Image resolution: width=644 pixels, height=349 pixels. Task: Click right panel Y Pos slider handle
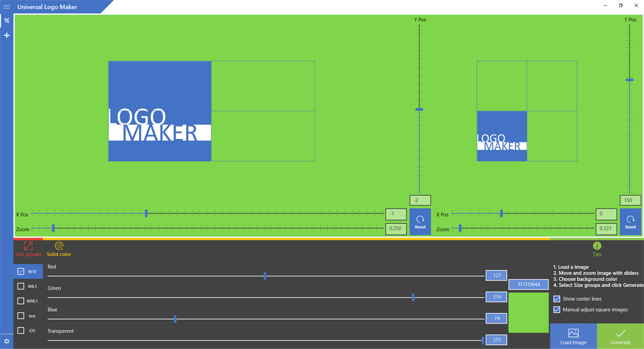coord(629,80)
